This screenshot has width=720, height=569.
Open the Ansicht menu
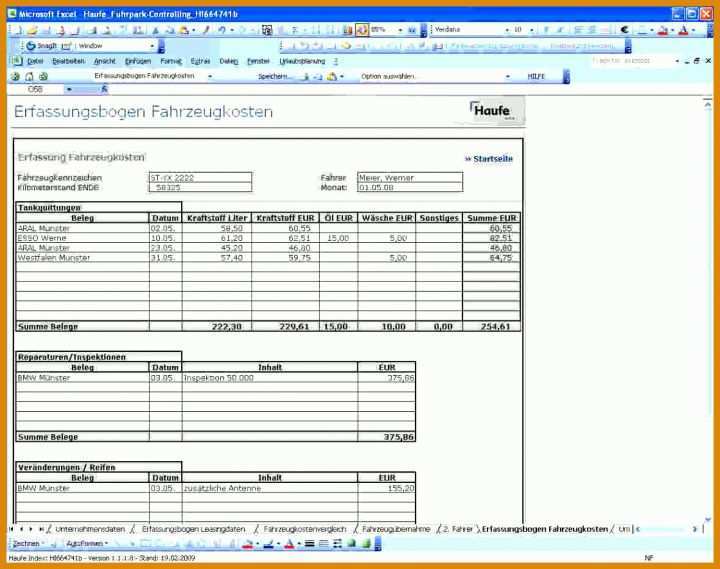(x=105, y=61)
